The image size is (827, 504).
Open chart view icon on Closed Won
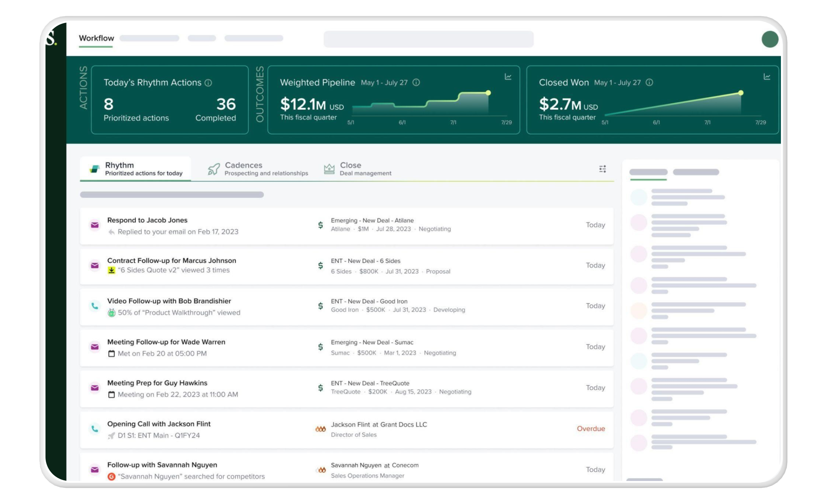pos(766,77)
